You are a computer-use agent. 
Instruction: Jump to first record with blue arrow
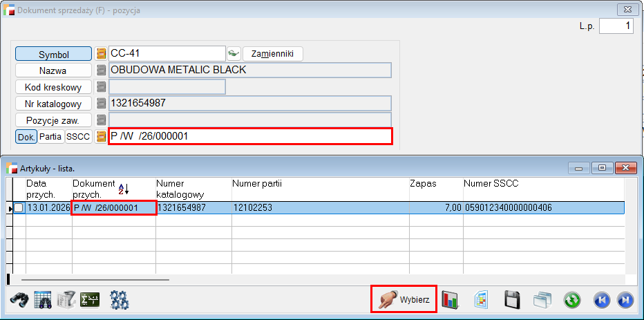tap(602, 300)
